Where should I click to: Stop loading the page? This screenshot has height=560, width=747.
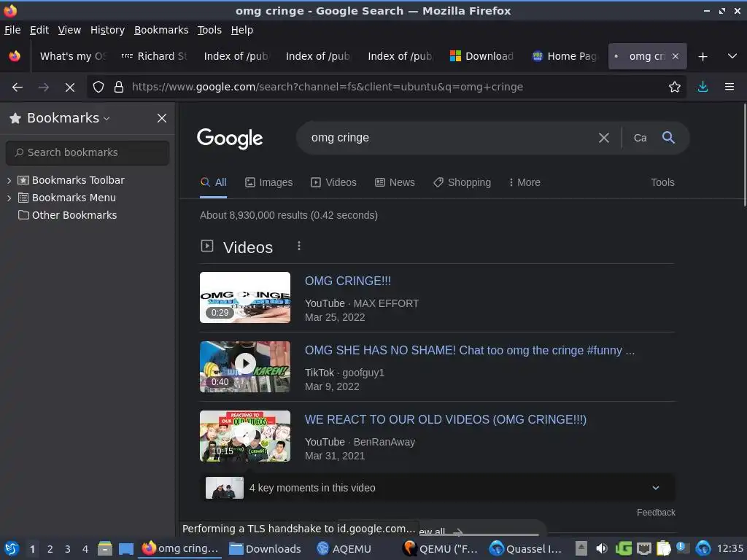point(70,87)
